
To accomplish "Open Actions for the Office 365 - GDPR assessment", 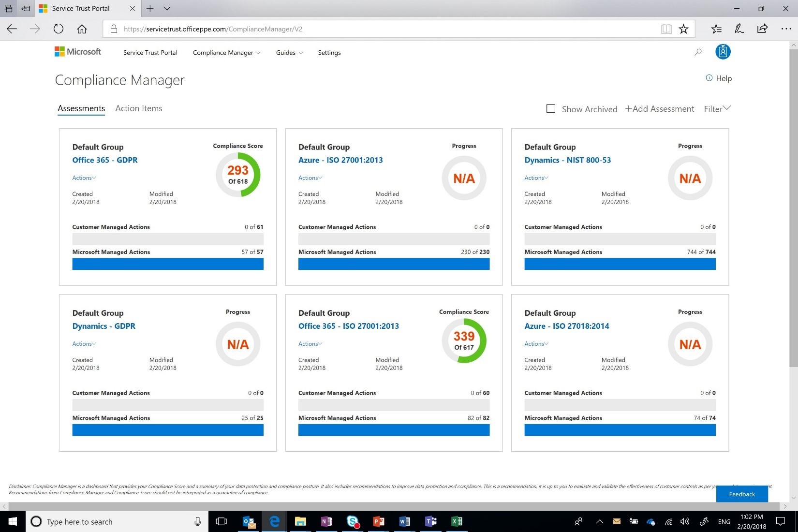I will click(x=83, y=177).
